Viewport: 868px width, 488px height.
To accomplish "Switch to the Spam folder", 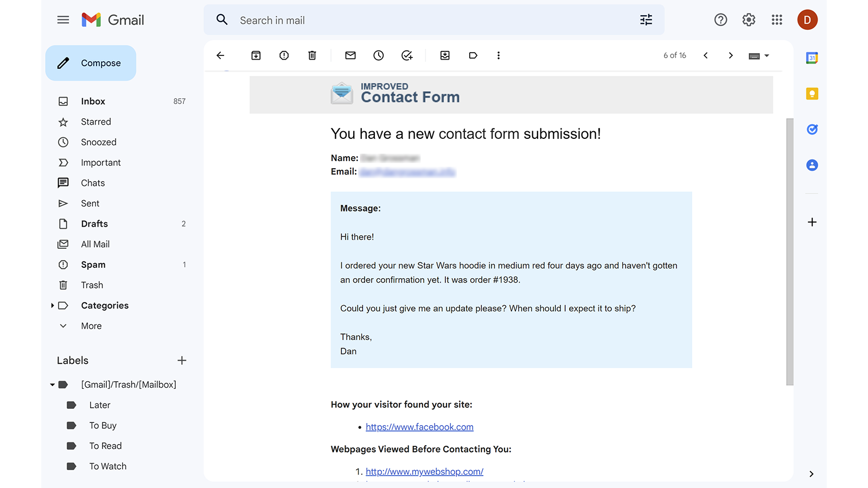I will pyautogui.click(x=93, y=265).
